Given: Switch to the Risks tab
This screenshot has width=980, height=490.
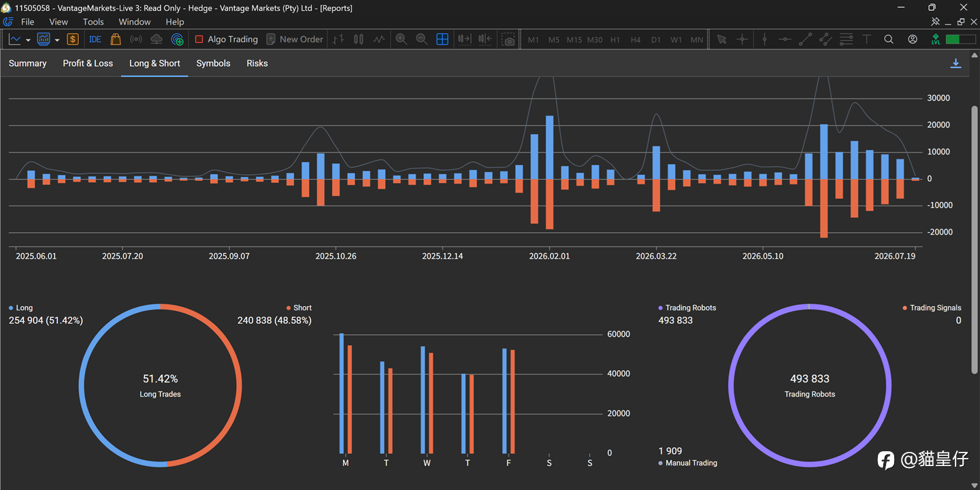Looking at the screenshot, I should [257, 63].
